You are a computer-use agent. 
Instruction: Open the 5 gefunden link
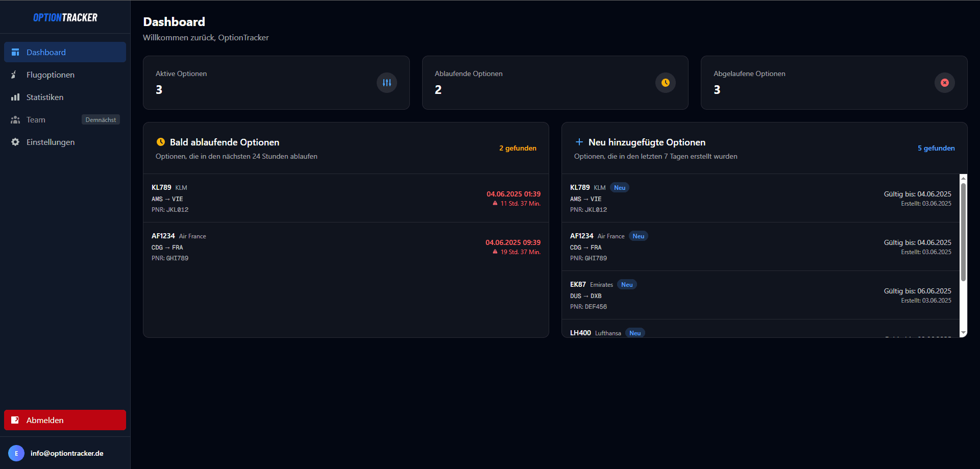click(936, 148)
